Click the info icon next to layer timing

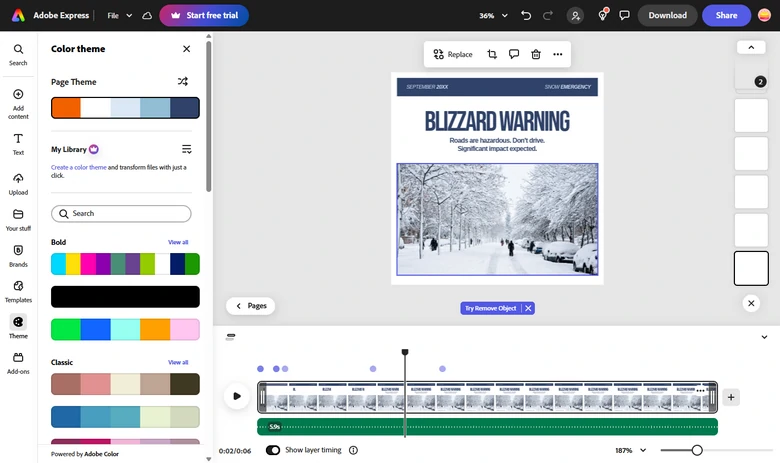point(353,450)
